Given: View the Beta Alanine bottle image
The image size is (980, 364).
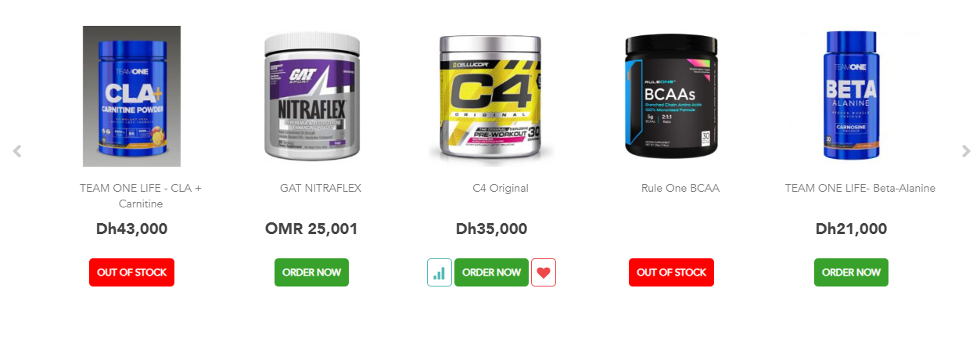Looking at the screenshot, I should pos(851,96).
